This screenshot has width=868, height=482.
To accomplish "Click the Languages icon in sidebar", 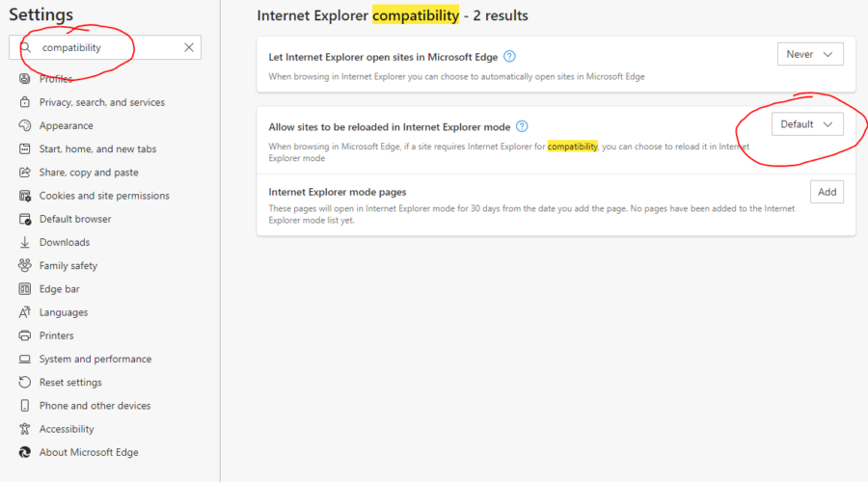I will coord(25,312).
